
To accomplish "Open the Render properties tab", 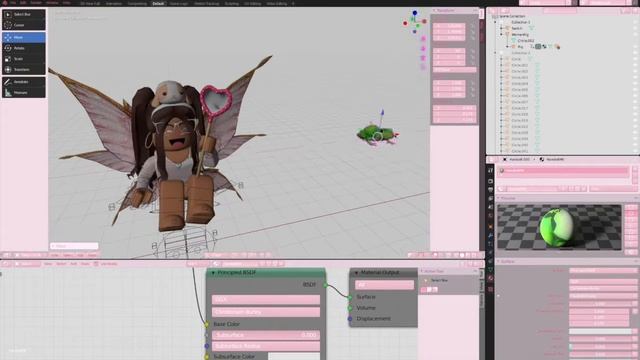I will [x=490, y=181].
